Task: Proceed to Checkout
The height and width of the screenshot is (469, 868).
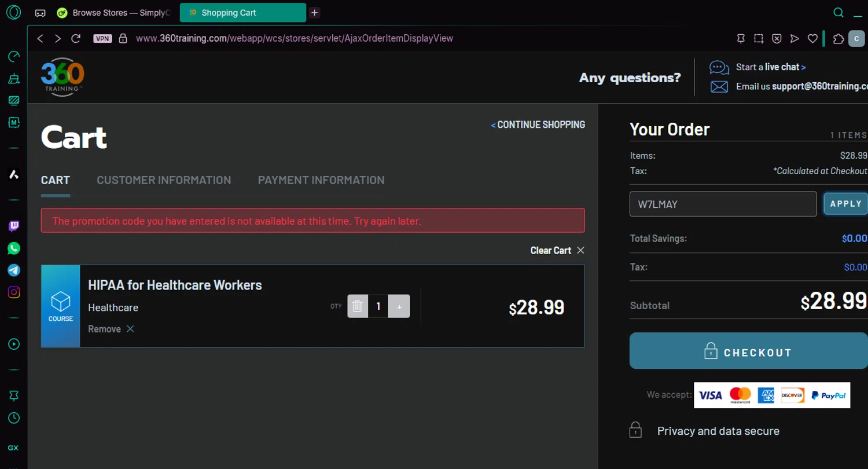Action: (x=749, y=351)
